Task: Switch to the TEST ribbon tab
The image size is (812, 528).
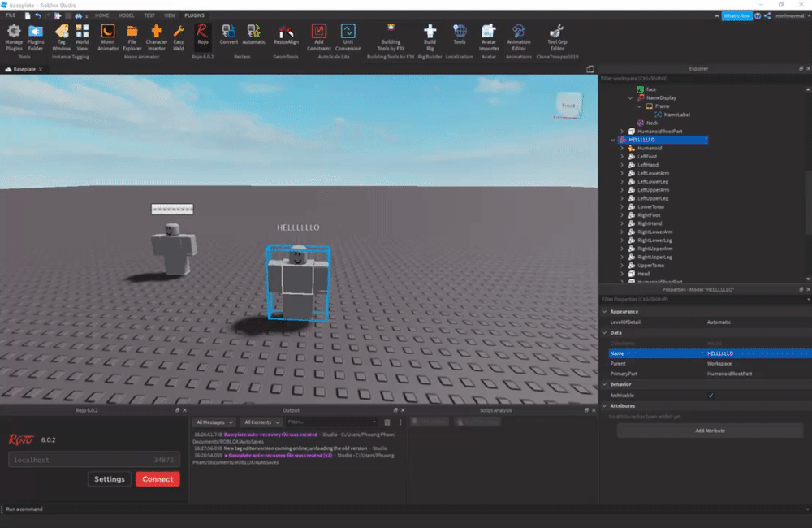Action: click(149, 15)
